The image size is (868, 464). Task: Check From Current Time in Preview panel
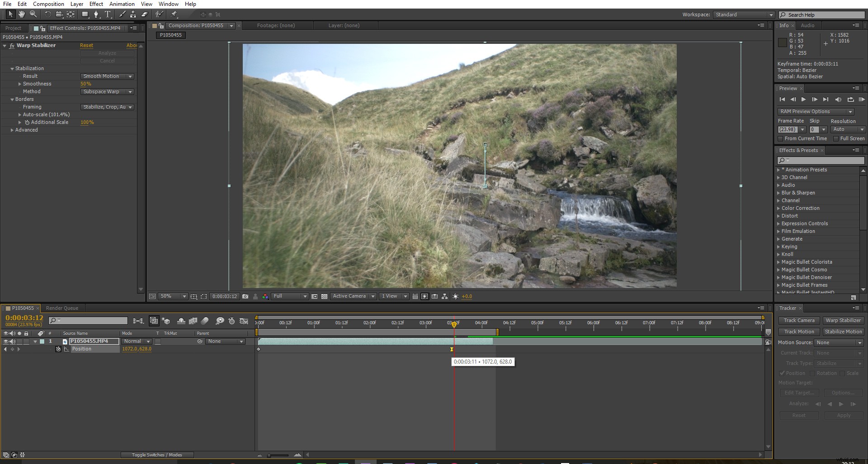point(781,139)
